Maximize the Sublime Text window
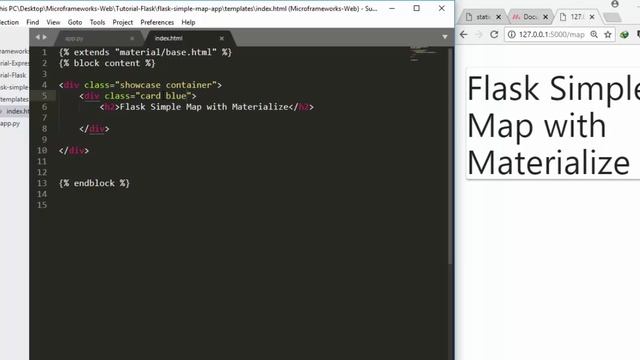Viewport: 640px width, 360px height. (x=416, y=8)
